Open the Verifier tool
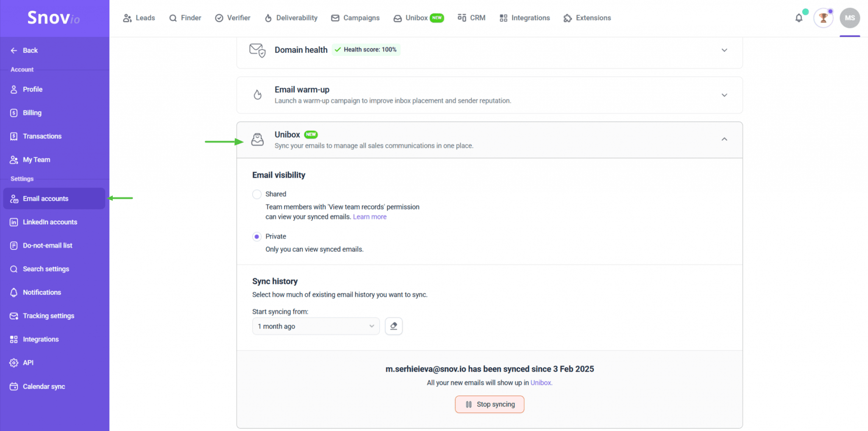The height and width of the screenshot is (431, 868). tap(232, 18)
